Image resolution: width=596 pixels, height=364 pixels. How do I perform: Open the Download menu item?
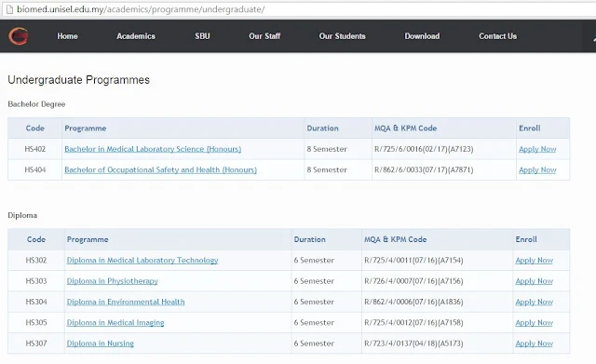(422, 36)
